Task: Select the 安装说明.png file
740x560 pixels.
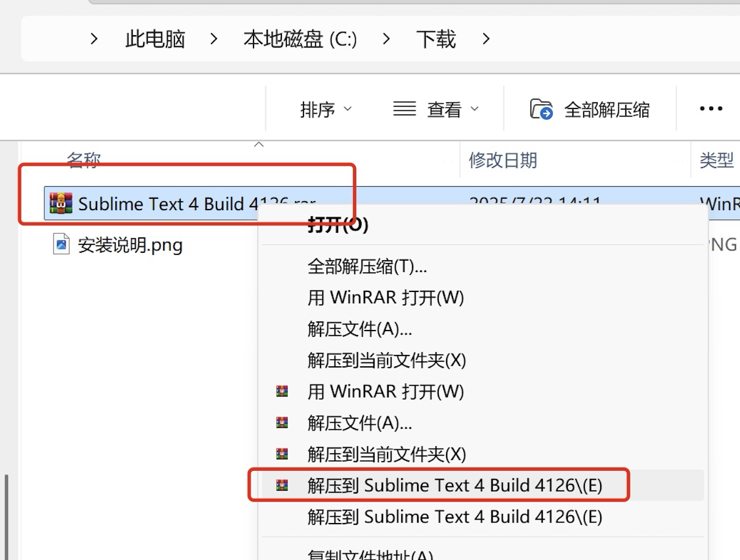Action: click(x=130, y=244)
